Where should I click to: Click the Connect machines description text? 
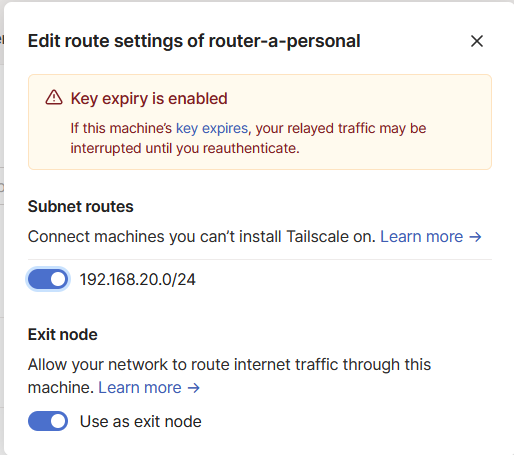point(202,237)
